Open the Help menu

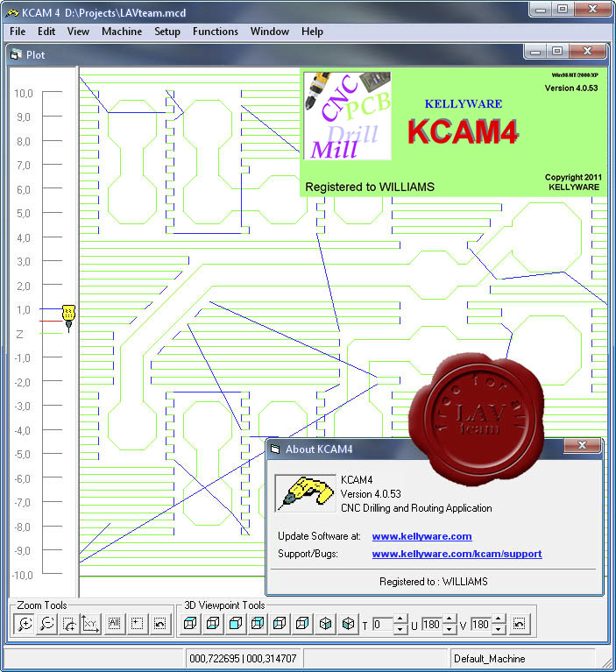point(312,32)
